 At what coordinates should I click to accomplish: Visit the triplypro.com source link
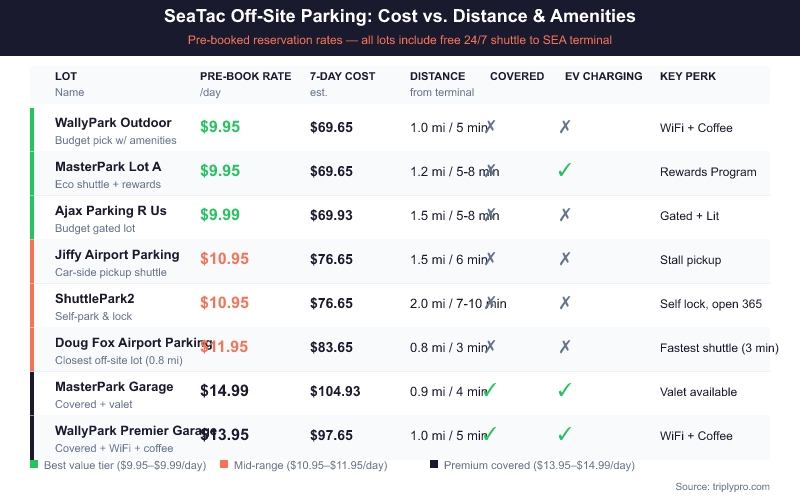click(735, 486)
